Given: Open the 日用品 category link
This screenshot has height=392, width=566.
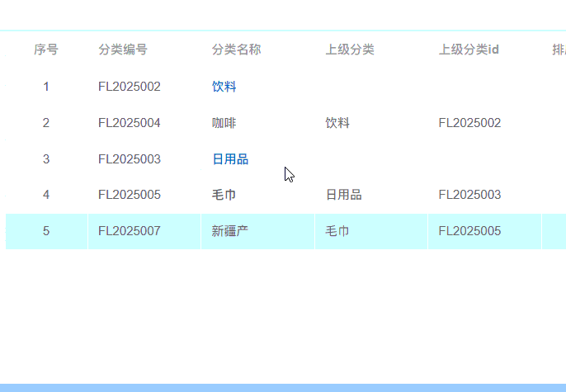Looking at the screenshot, I should click(x=230, y=159).
